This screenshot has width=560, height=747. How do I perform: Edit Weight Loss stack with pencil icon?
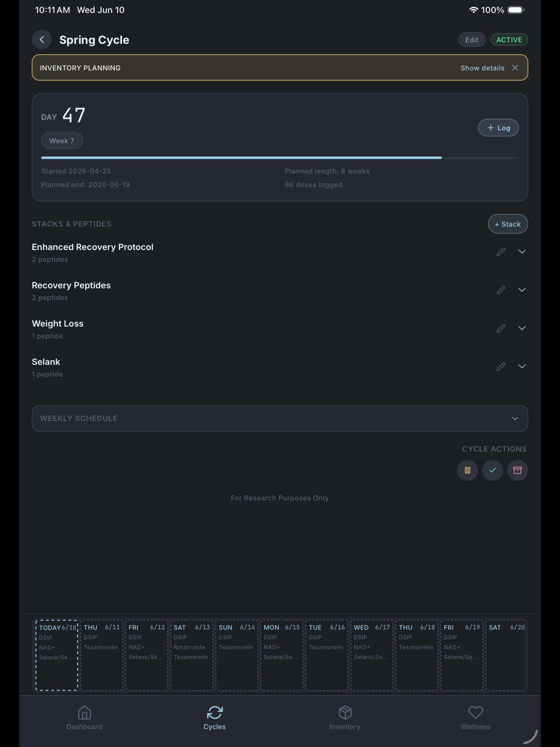coord(501,328)
